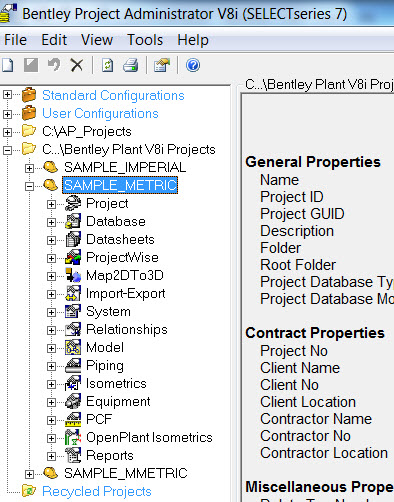This screenshot has width=394, height=502.
Task: Click the Standard Configurations briefcase icon
Action: [x=29, y=95]
